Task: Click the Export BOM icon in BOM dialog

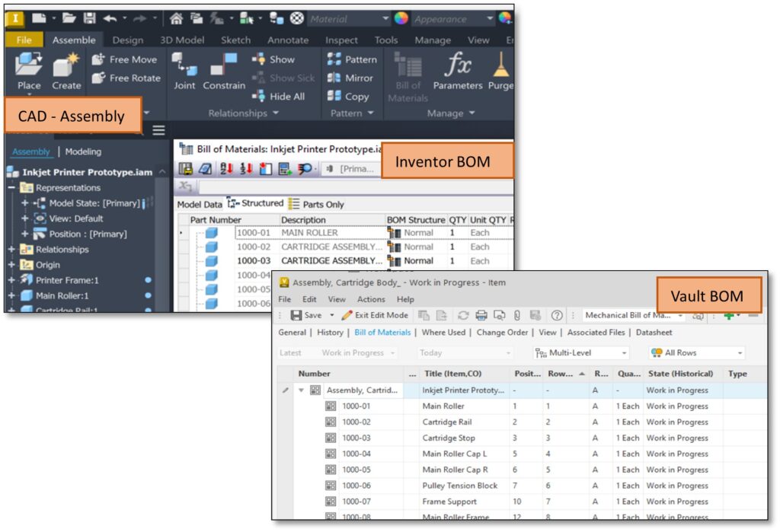Action: 186,169
